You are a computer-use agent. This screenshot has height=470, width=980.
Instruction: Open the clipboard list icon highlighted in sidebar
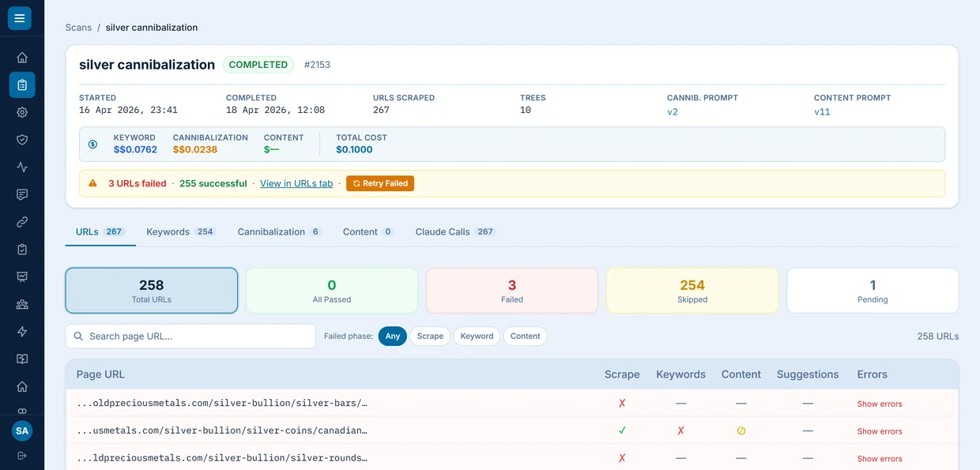coord(22,85)
